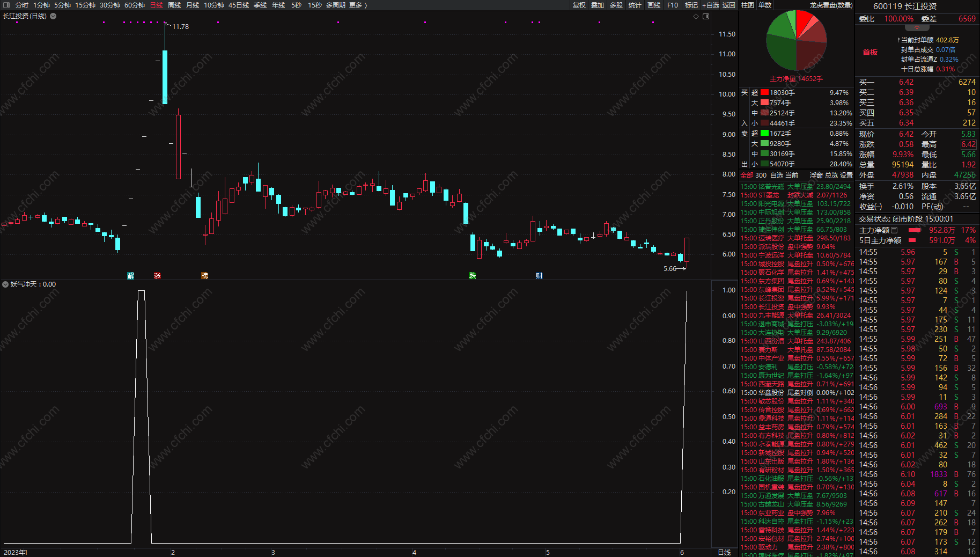Screen dimensions: 980x557
Task: Click the 多股 multi-stock button
Action: (616, 5)
